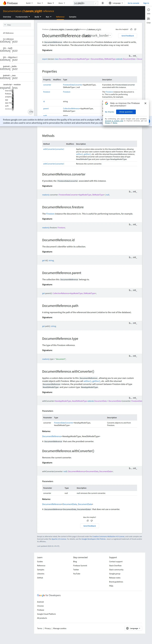152x644 pixels.
Task: Close the 'Help us improve' survey popup
Action: point(145,103)
